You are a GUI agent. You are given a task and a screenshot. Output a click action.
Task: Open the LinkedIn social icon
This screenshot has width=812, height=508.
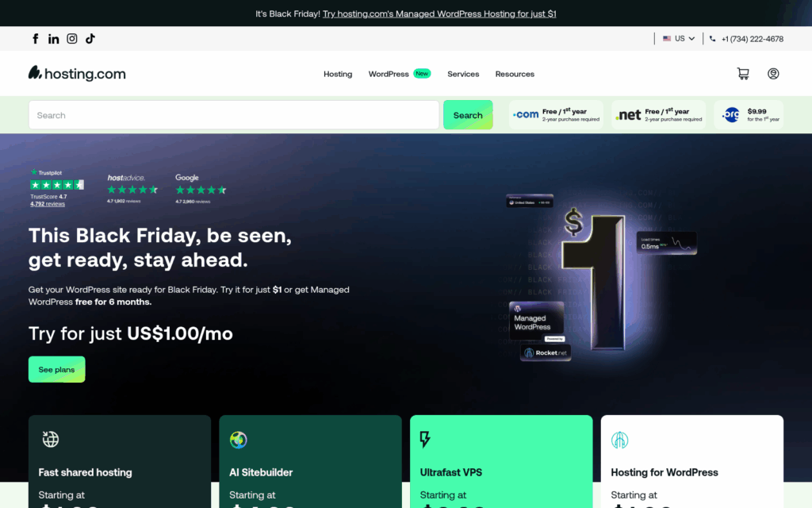(x=53, y=39)
